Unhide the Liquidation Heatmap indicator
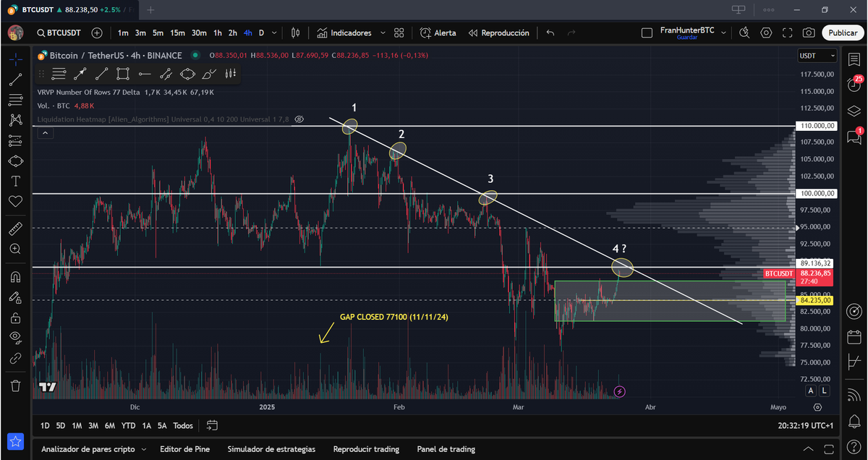This screenshot has width=868, height=460. 299,119
